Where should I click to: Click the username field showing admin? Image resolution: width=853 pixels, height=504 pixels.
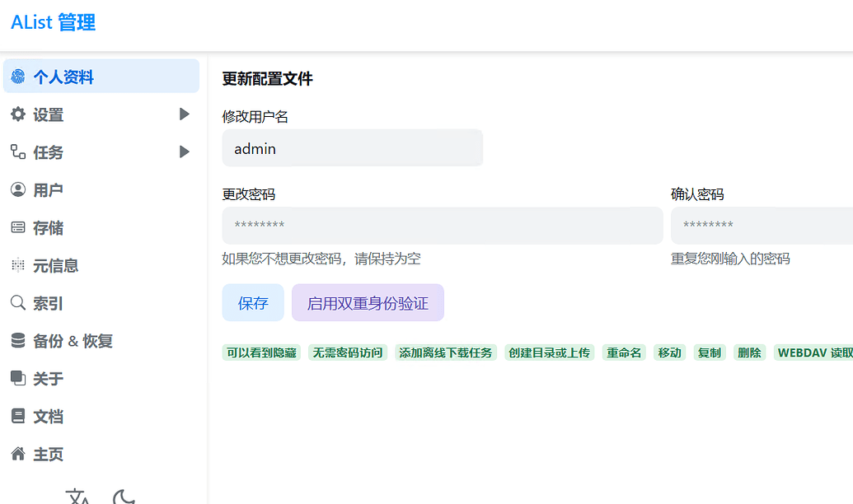[x=352, y=147]
